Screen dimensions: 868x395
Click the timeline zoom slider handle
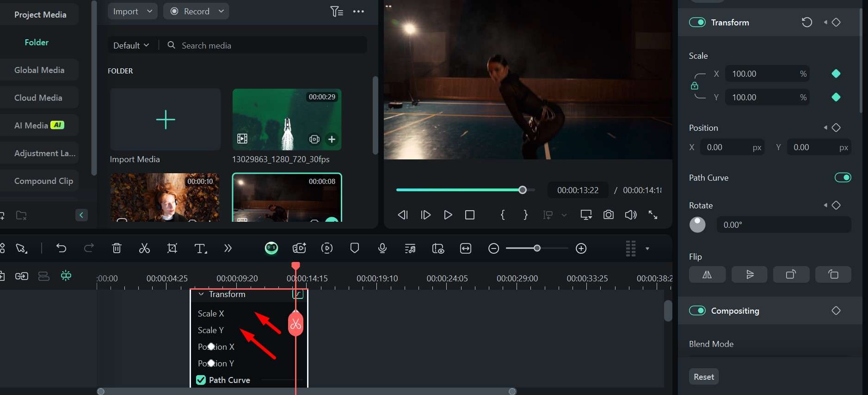click(x=537, y=249)
